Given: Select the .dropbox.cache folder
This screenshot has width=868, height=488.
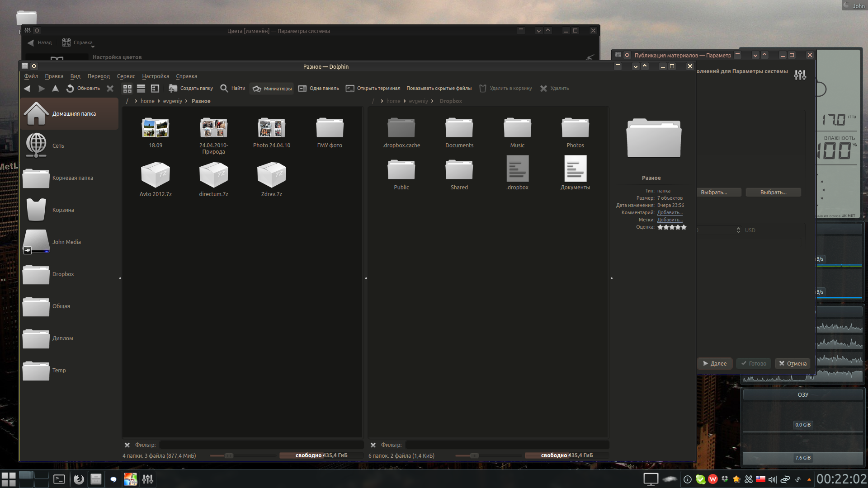Looking at the screenshot, I should click(x=401, y=132).
